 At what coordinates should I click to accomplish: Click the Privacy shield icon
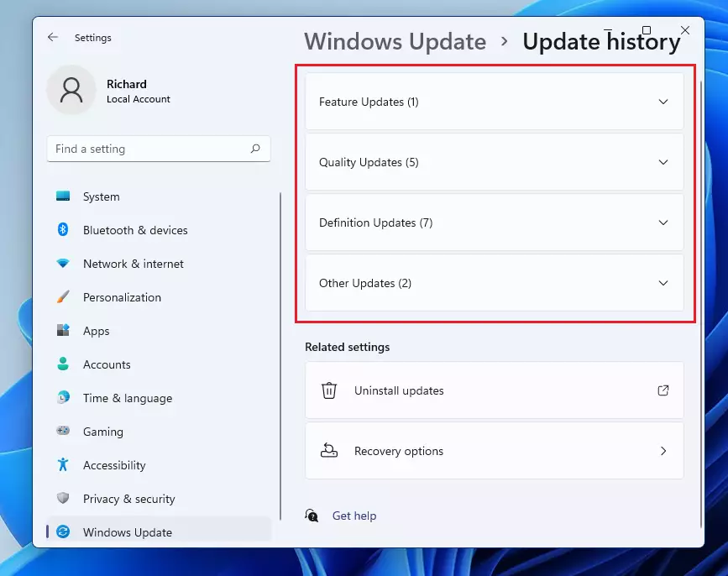tap(63, 498)
